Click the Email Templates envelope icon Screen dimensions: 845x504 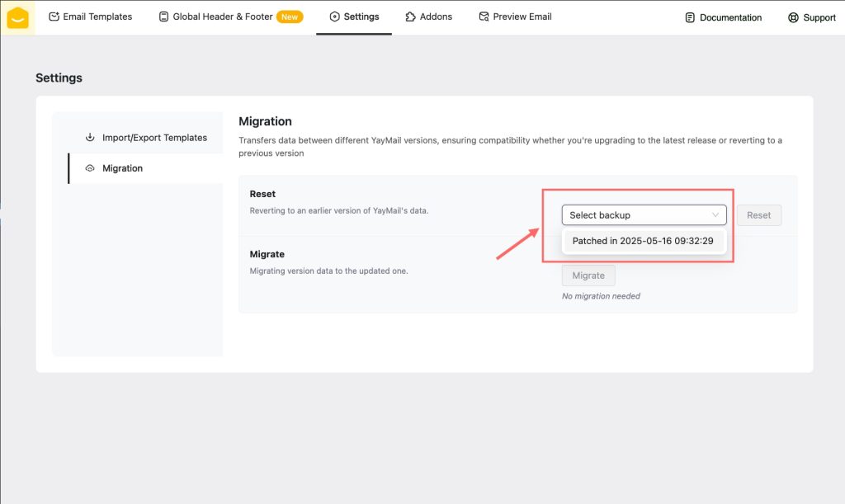click(54, 16)
